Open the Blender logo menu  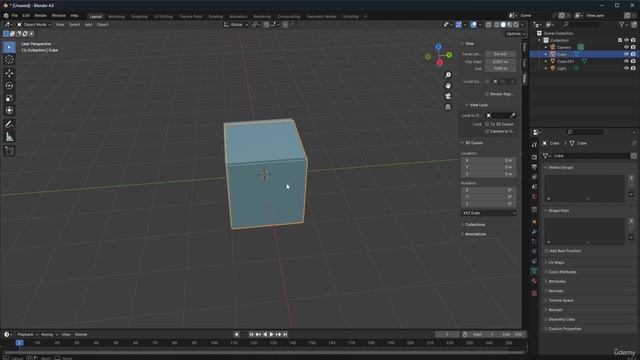coord(6,16)
